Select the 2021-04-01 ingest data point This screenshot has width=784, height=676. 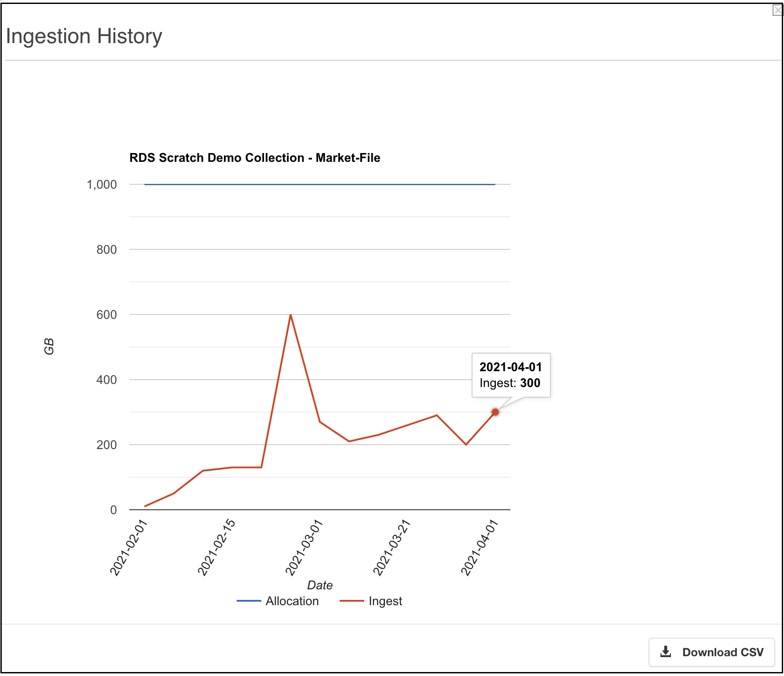pos(495,412)
